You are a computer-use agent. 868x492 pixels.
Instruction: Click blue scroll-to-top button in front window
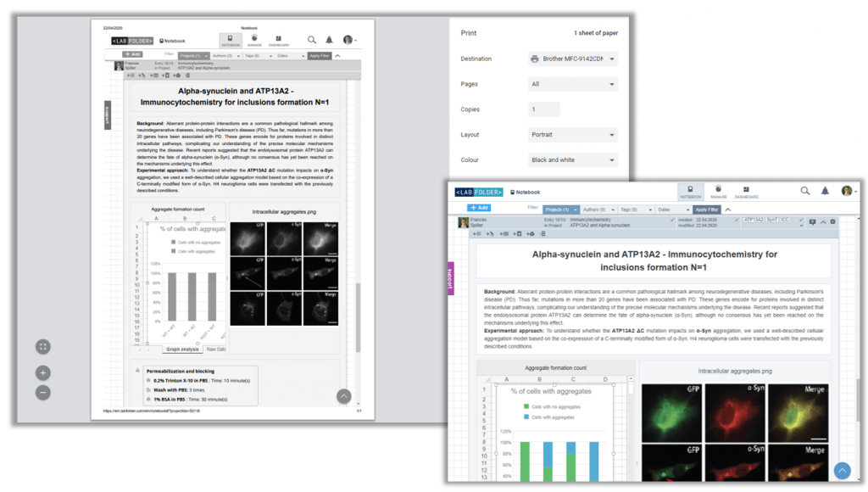click(x=842, y=471)
